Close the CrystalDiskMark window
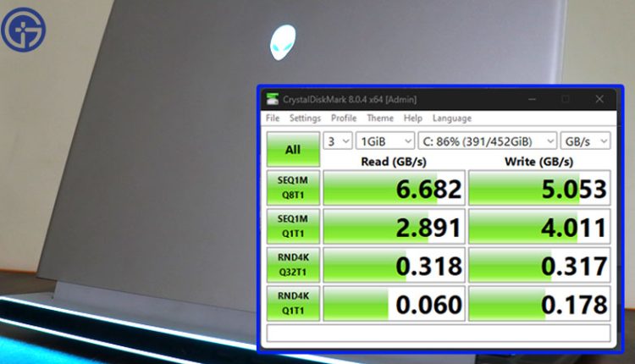The height and width of the screenshot is (364, 635). pos(599,99)
